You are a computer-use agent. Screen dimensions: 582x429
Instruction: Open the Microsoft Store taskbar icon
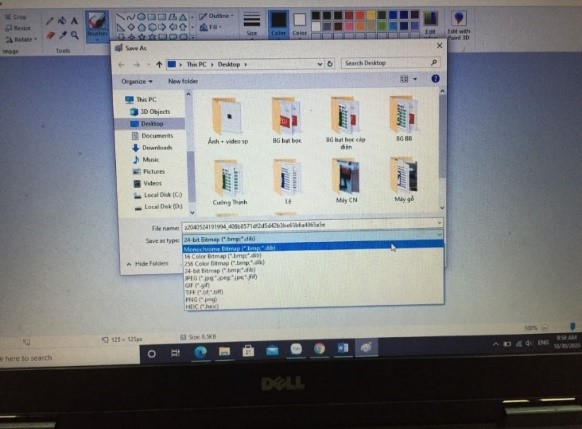(x=248, y=351)
